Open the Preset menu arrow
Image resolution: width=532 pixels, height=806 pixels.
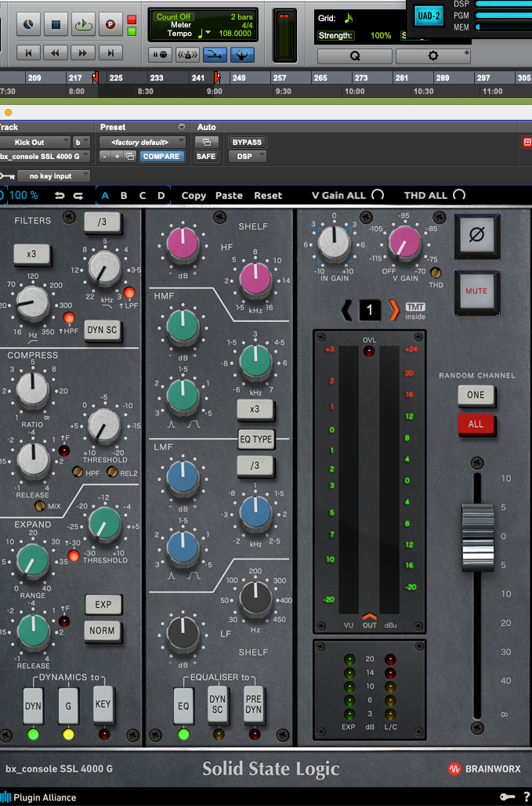tap(181, 127)
